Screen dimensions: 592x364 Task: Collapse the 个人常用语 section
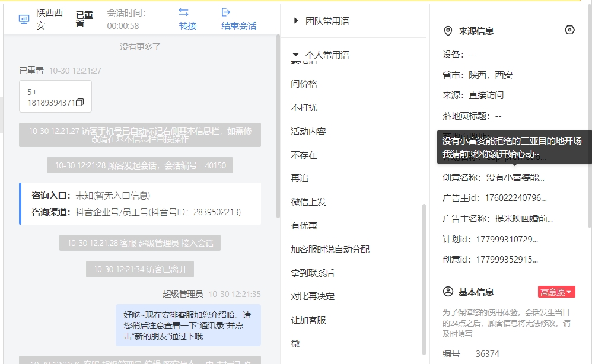click(x=295, y=55)
